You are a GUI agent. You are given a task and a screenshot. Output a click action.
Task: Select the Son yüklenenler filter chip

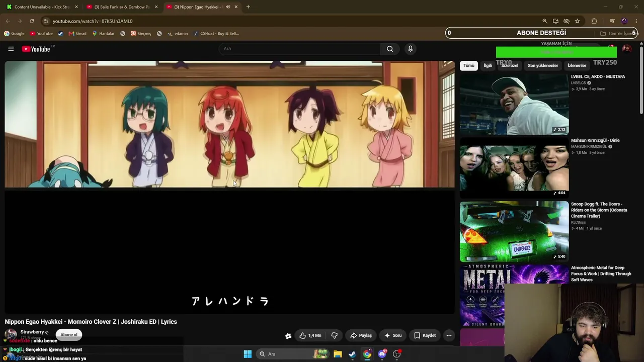[543, 65]
